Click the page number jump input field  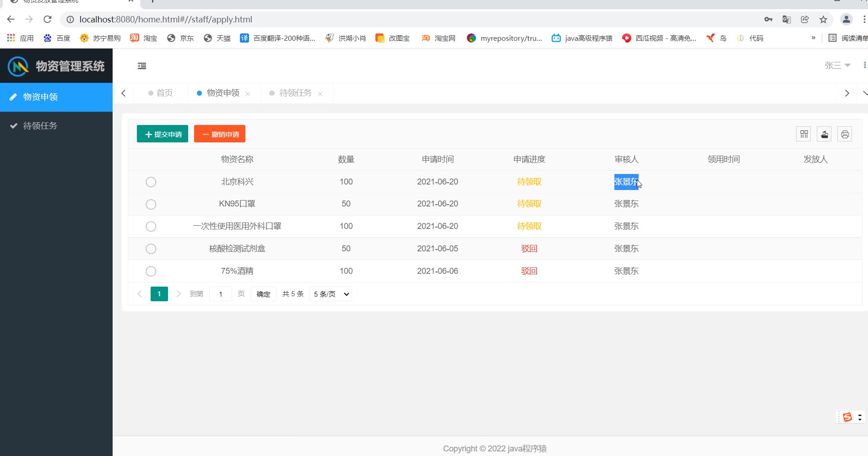click(221, 294)
